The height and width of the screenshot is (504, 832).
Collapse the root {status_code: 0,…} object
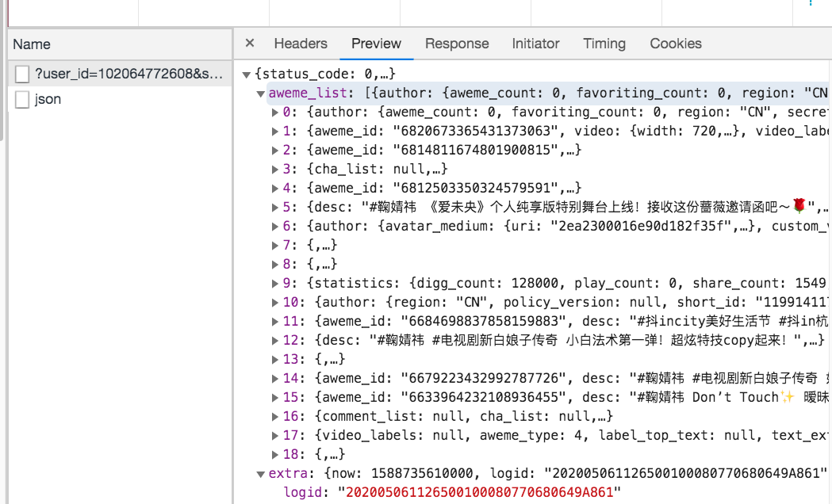tap(246, 74)
